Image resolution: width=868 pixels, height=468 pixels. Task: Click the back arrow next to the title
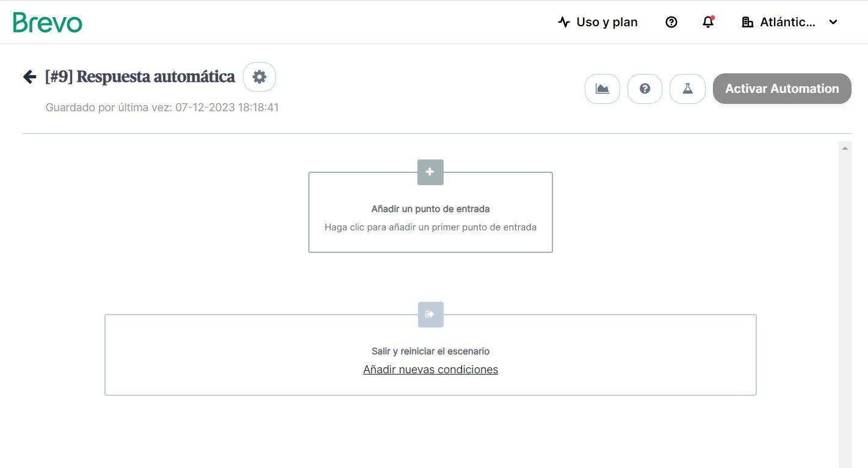point(29,76)
